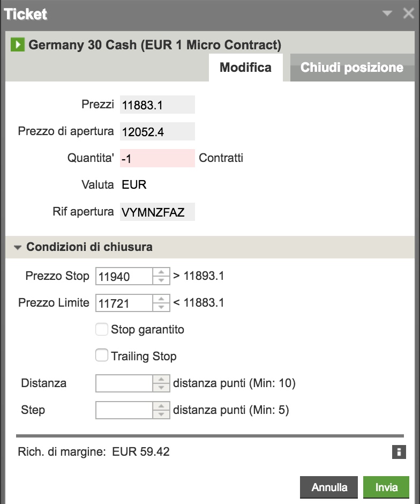This screenshot has height=504, width=420.
Task: Decrease Prezzo Limite with down arrow
Action: pos(161,307)
